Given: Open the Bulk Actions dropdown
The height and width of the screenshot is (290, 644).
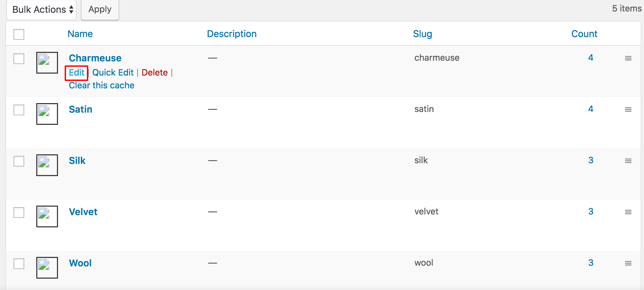Looking at the screenshot, I should click(42, 9).
